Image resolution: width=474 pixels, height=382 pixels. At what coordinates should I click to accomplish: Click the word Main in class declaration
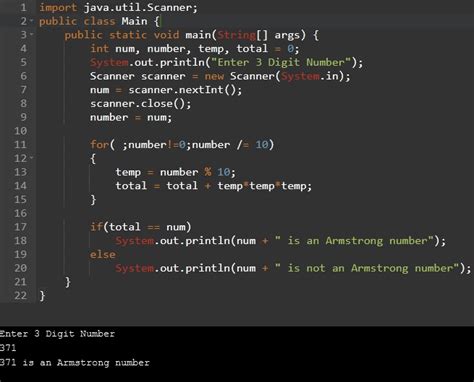(134, 21)
